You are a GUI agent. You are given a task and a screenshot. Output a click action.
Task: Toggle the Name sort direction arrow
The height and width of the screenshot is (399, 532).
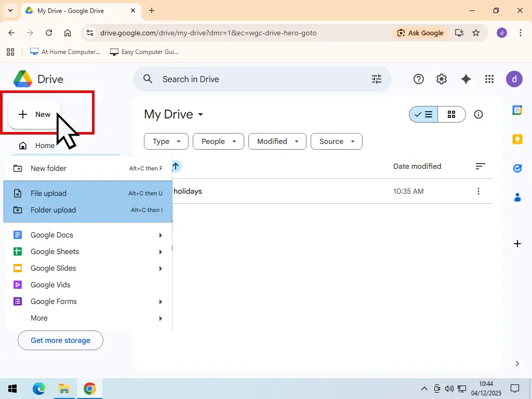tap(175, 166)
